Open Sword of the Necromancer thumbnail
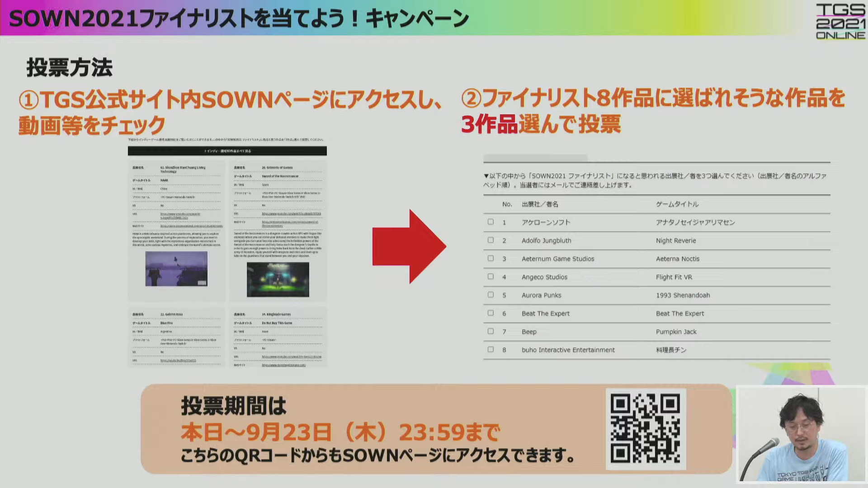868x488 pixels. coord(278,279)
